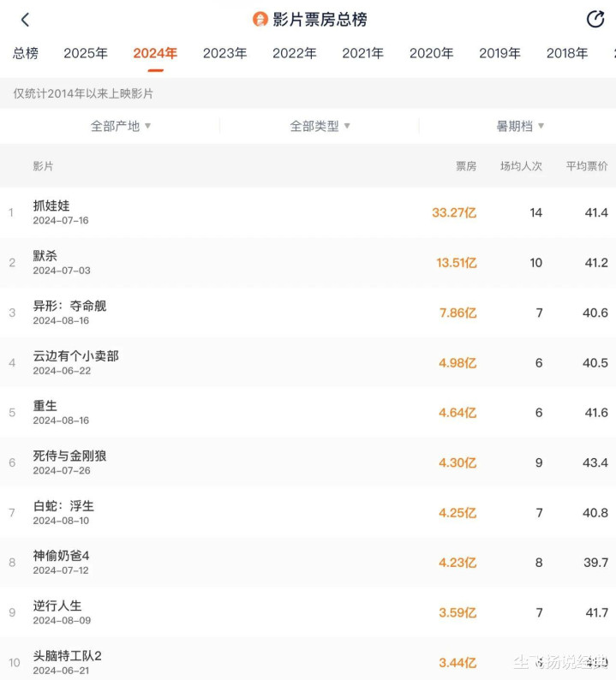Click the average ticket price 40.8
The image size is (616, 680).
595,513
